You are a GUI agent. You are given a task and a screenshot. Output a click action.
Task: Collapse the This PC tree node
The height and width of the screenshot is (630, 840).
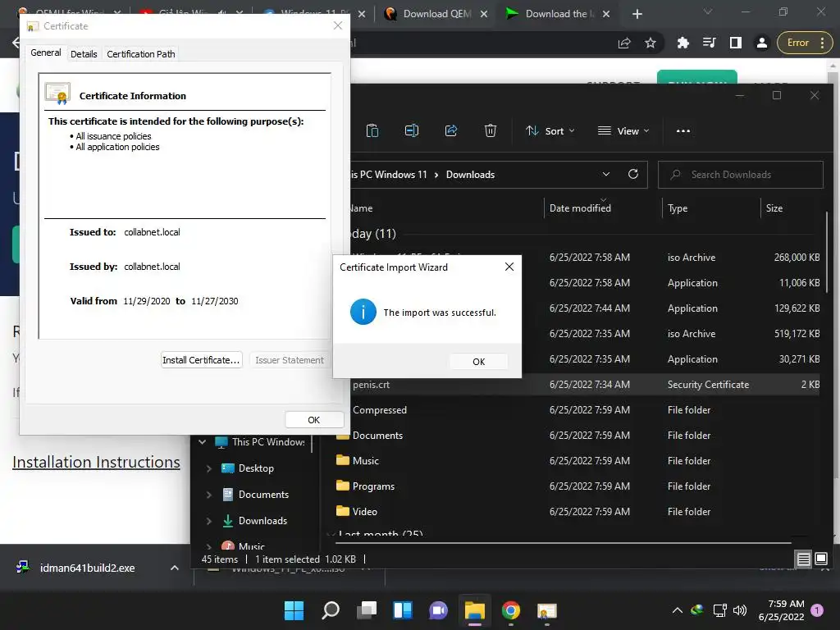click(x=202, y=442)
